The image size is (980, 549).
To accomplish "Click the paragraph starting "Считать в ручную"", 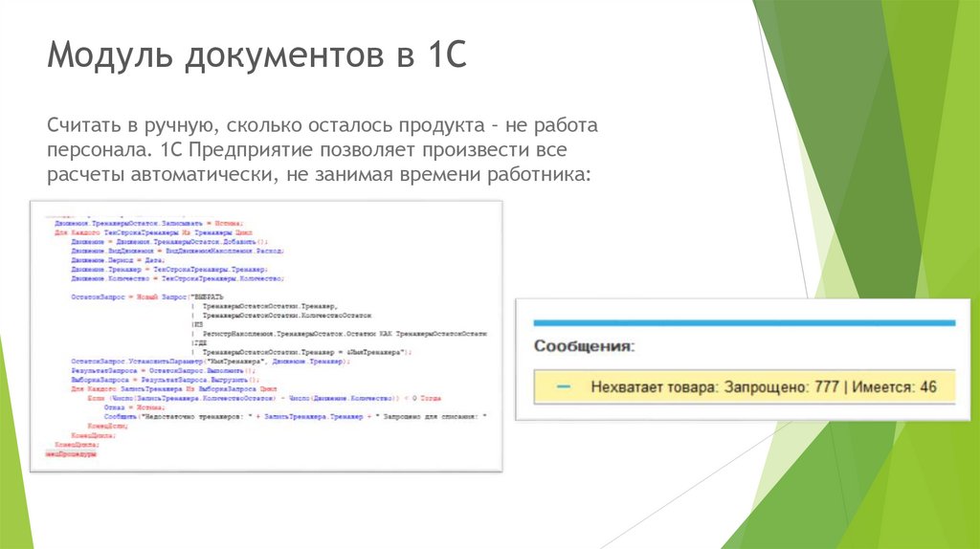I will tap(322, 149).
